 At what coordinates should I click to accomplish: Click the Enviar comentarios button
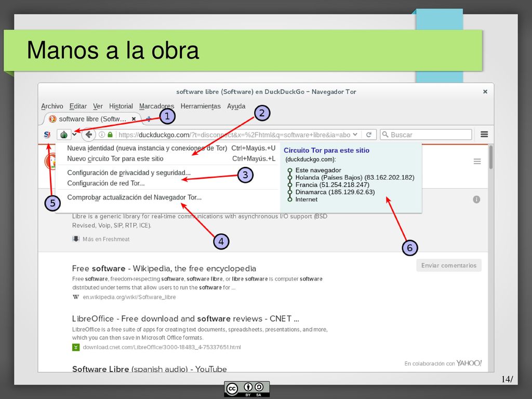click(x=448, y=265)
